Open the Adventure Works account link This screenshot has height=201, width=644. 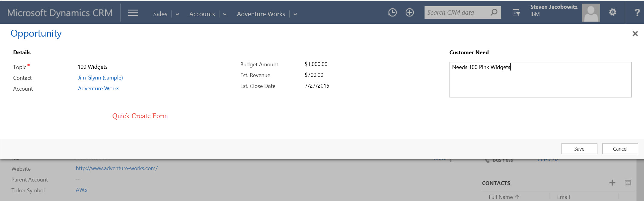pyautogui.click(x=98, y=88)
